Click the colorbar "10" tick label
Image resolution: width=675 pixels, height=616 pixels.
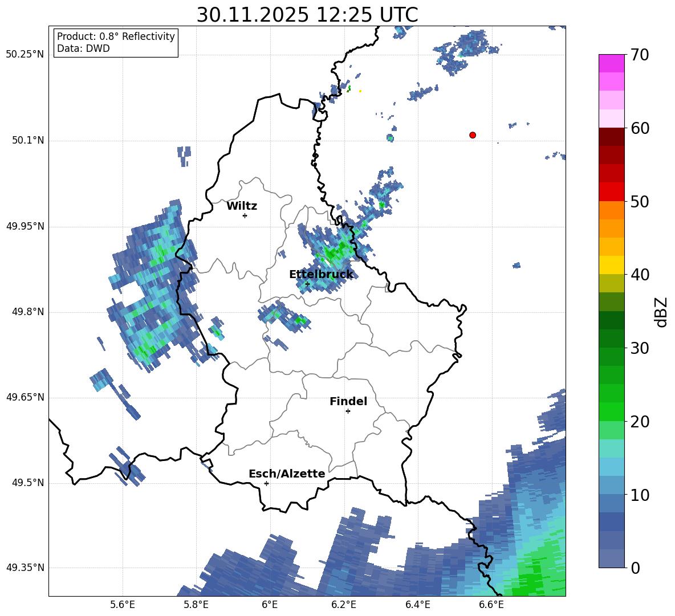640,495
